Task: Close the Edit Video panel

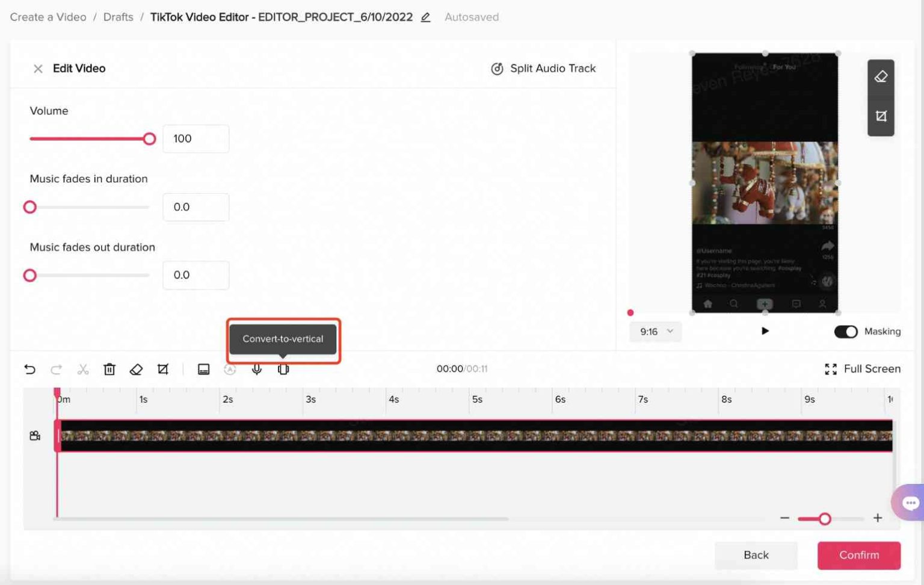Action: [38, 69]
